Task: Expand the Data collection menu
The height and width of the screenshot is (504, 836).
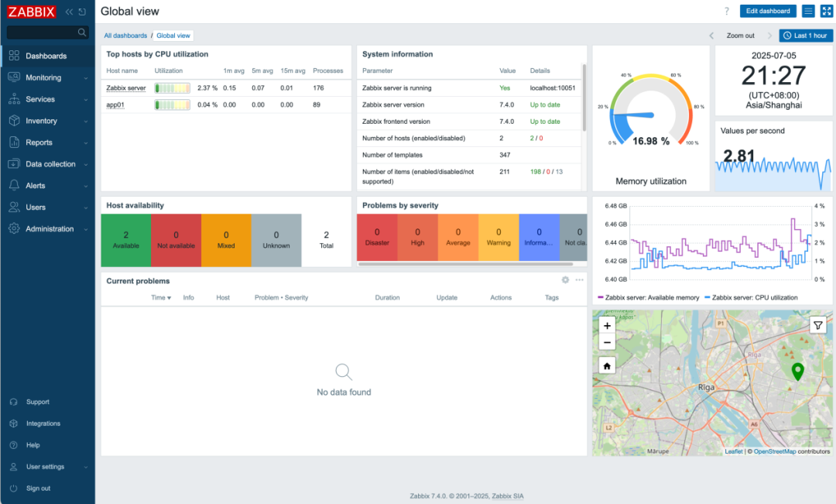Action: (x=47, y=163)
